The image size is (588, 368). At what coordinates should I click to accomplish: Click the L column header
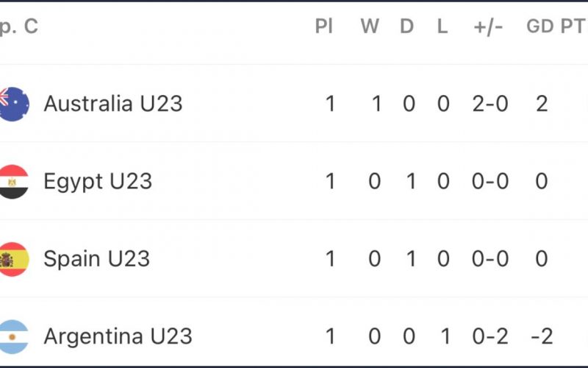click(x=442, y=26)
